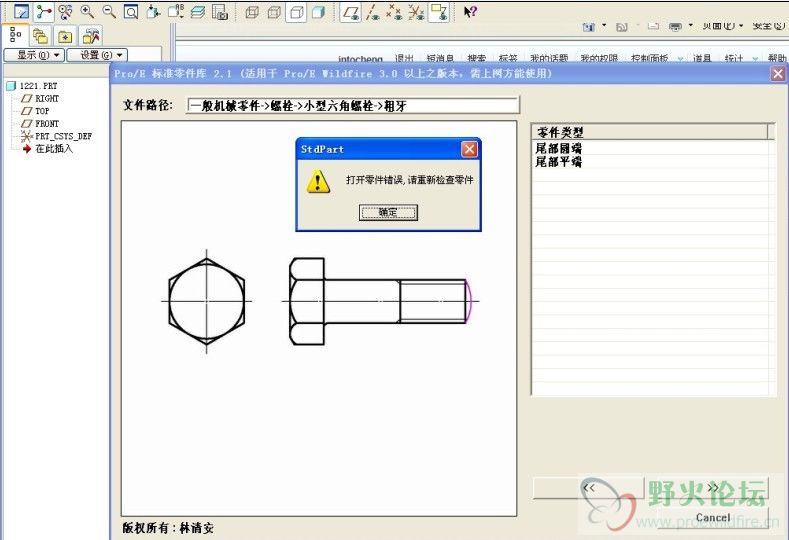Open the 设置 dropdown menu

tap(98, 55)
